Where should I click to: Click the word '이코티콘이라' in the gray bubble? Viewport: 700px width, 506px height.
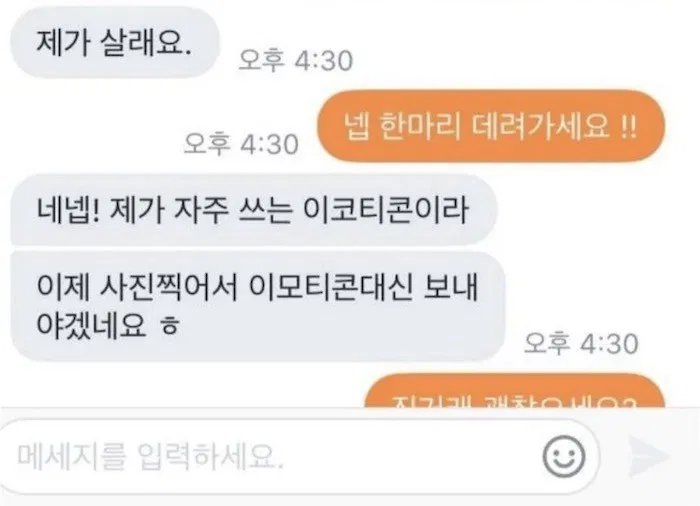386,209
